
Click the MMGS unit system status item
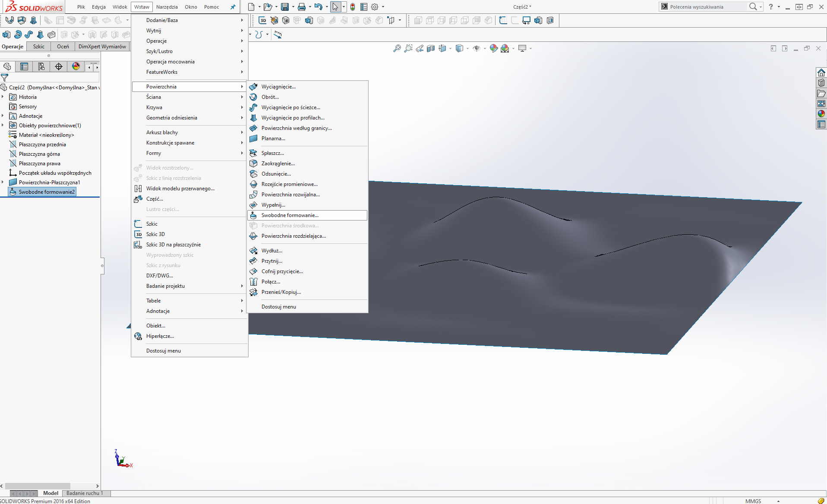pos(753,501)
